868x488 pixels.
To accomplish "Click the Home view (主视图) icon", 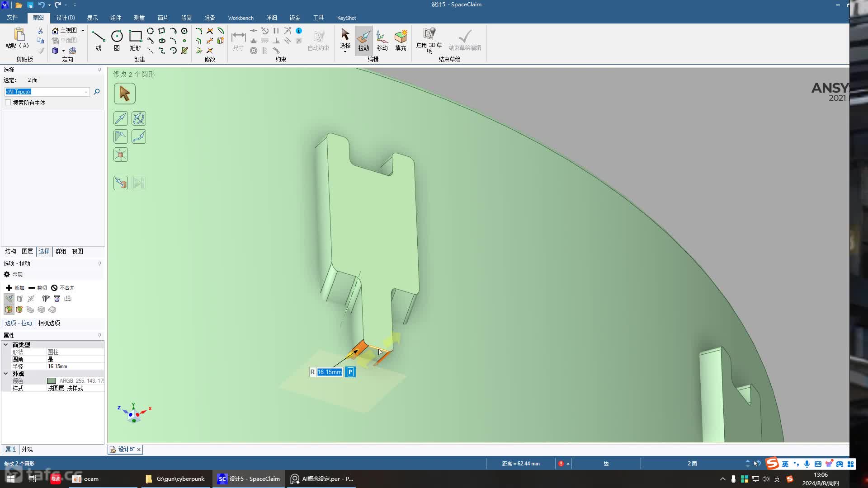I will (55, 30).
